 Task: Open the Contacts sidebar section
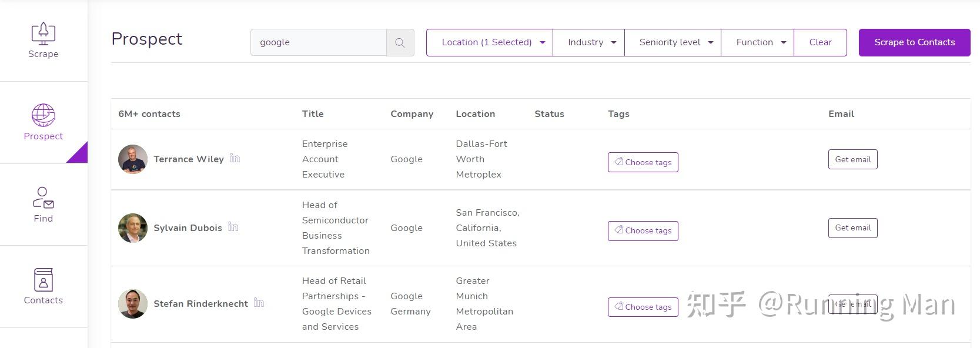[x=44, y=287]
